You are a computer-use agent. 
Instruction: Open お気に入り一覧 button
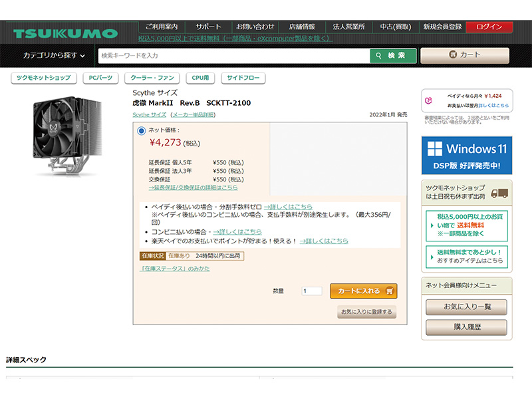[467, 307]
